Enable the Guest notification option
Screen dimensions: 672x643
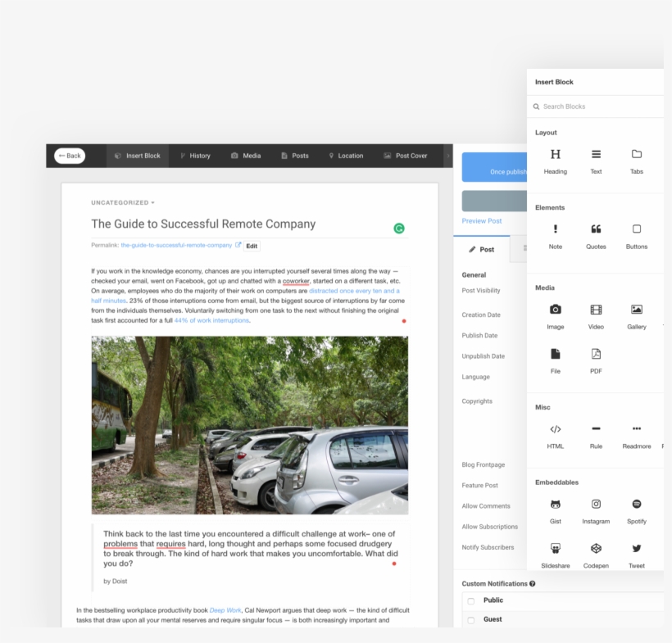(x=470, y=619)
